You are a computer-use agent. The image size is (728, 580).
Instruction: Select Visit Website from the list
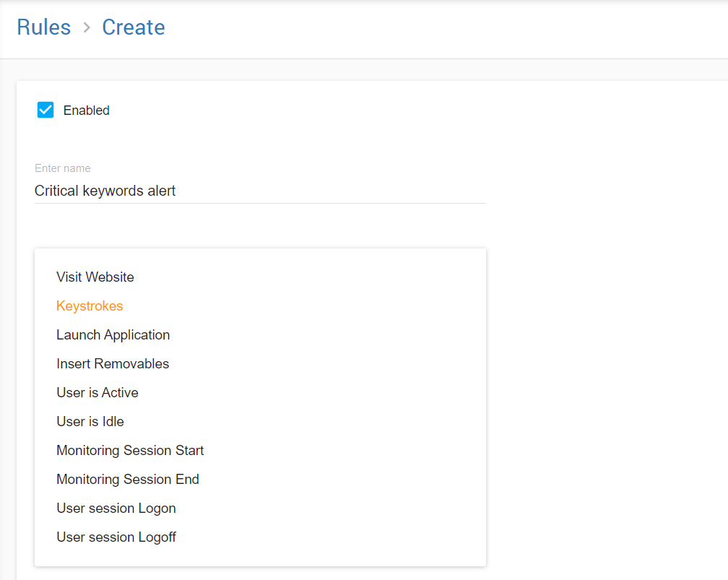point(95,277)
